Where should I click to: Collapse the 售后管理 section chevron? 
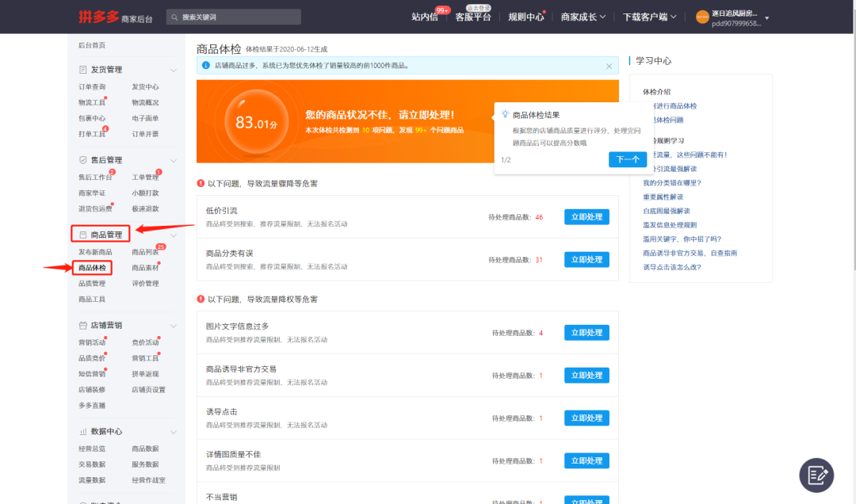(x=173, y=161)
